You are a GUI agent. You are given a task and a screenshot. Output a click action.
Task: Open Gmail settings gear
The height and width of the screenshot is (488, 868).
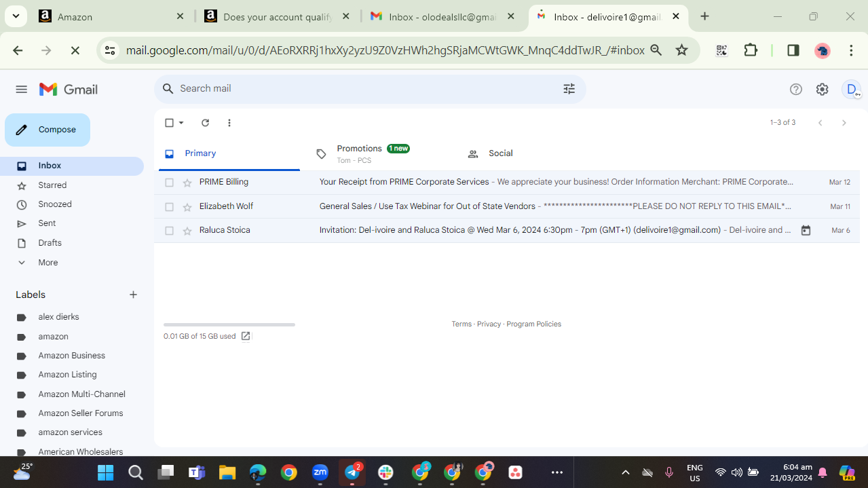(x=822, y=89)
